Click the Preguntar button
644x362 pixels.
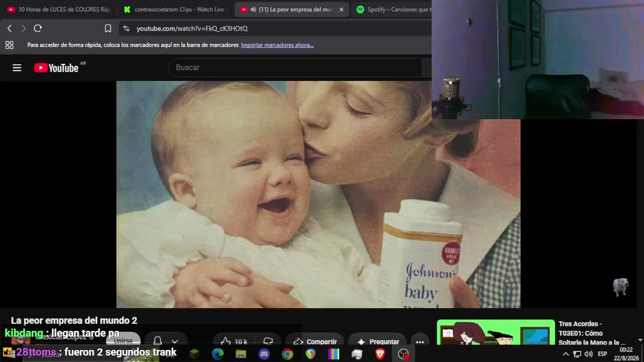point(378,342)
